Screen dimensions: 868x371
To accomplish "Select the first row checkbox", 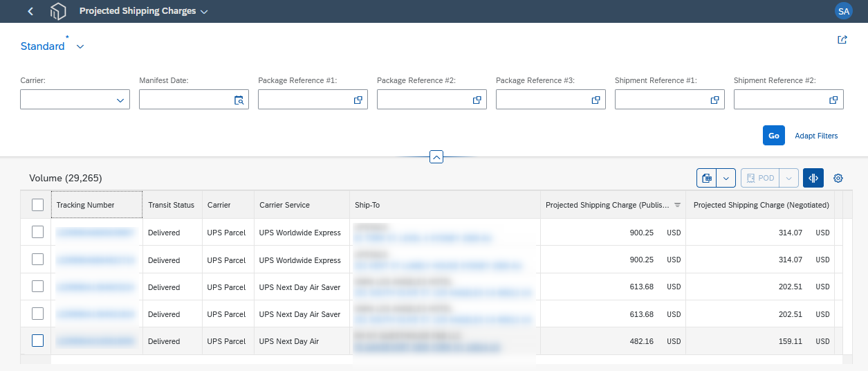I will point(37,232).
